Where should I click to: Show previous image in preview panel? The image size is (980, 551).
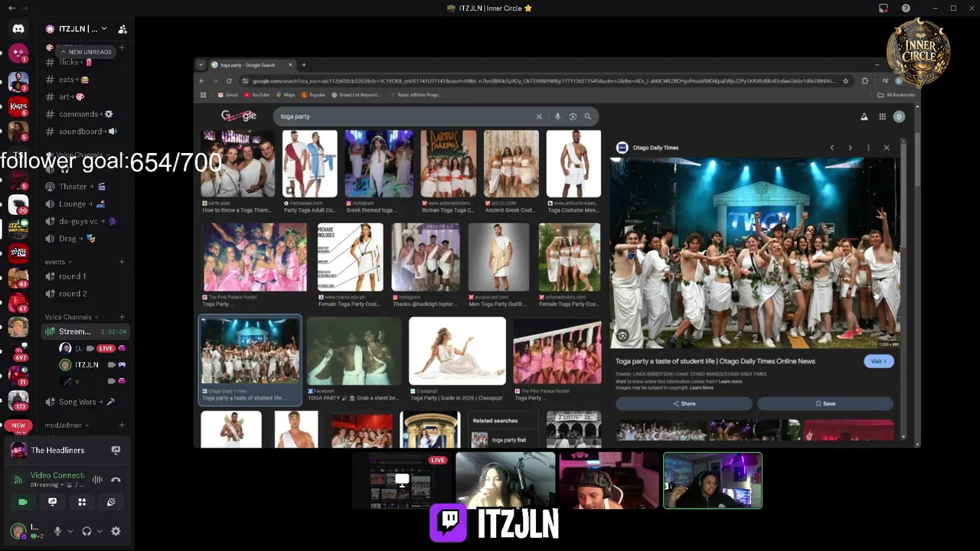[x=832, y=148]
